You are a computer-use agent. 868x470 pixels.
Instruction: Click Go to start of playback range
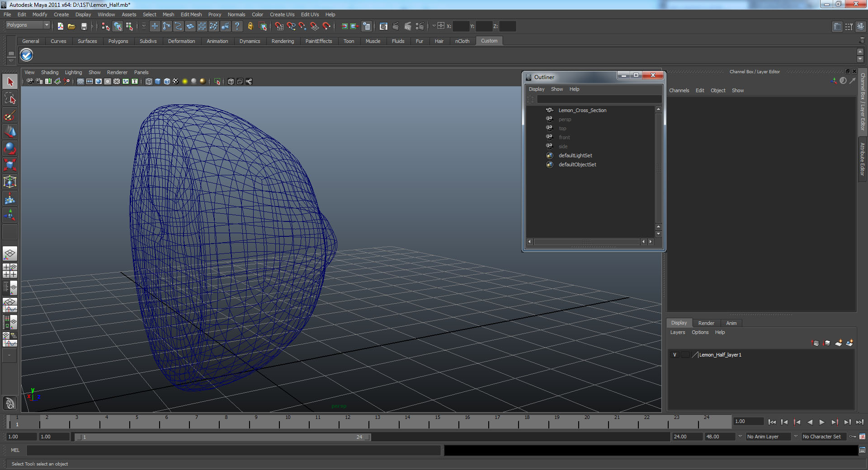[x=772, y=422]
